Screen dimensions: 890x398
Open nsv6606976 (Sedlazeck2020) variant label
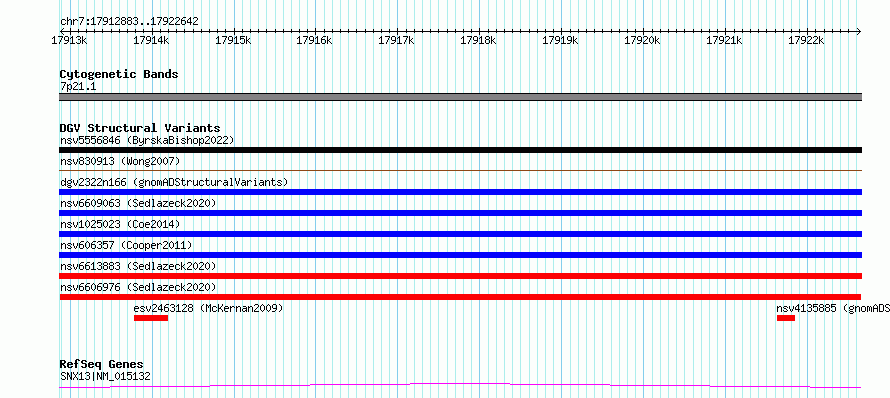[x=138, y=287]
